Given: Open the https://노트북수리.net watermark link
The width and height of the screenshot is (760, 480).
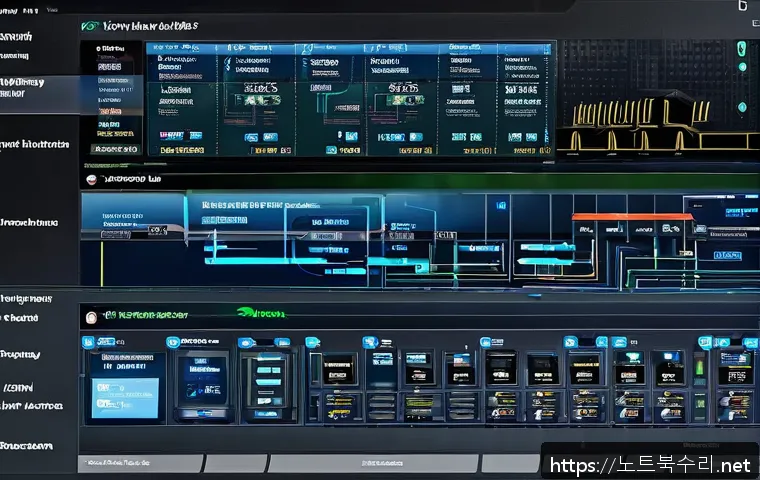Looking at the screenshot, I should coord(648,464).
